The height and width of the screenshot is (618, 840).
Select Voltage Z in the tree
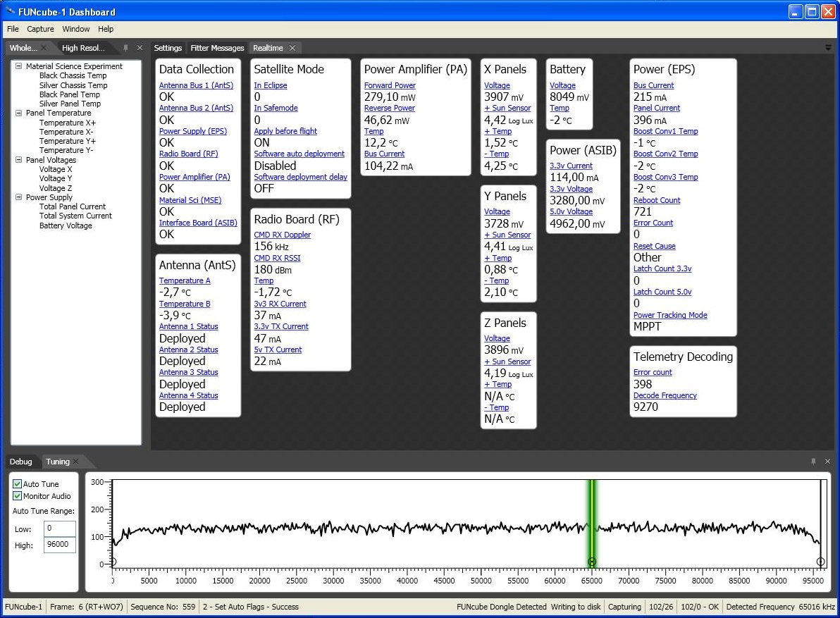55,188
